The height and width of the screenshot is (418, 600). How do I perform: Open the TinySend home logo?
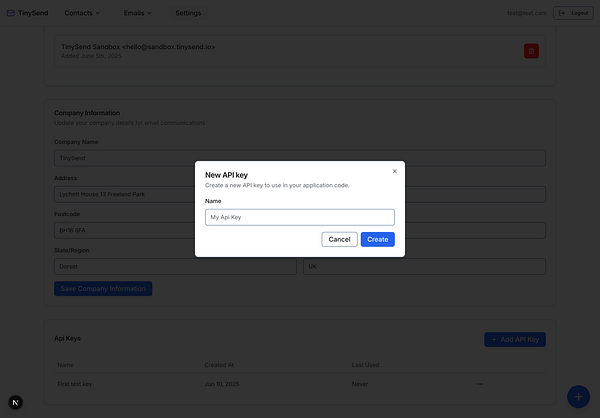pos(28,13)
